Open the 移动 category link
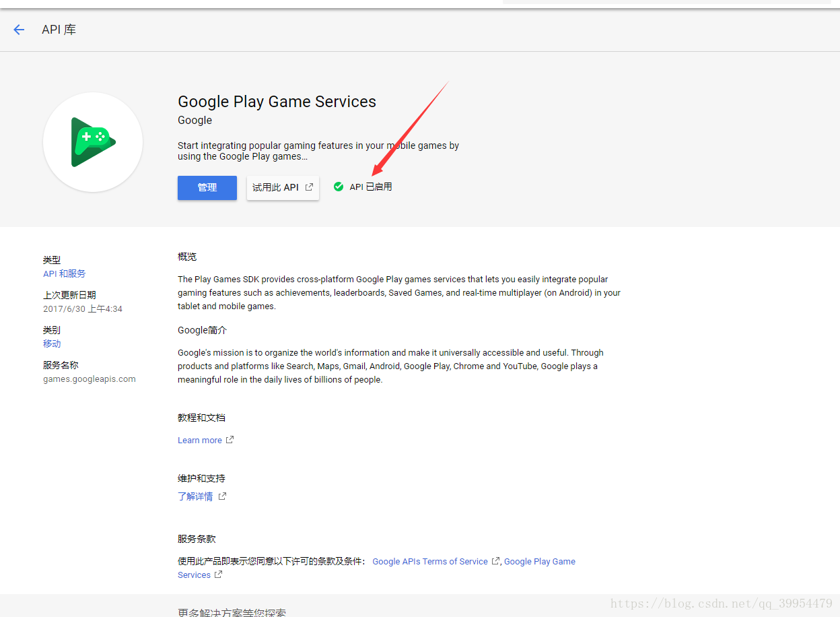Viewport: 840px width, 617px height. [52, 344]
